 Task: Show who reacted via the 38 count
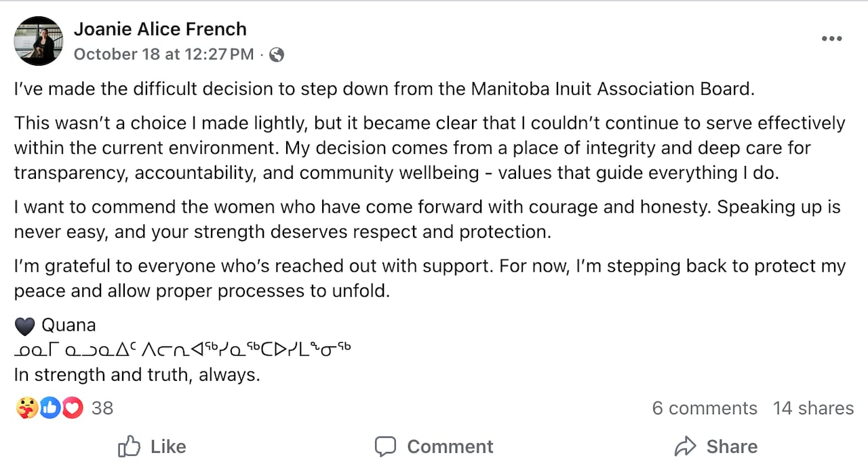pyautogui.click(x=102, y=408)
